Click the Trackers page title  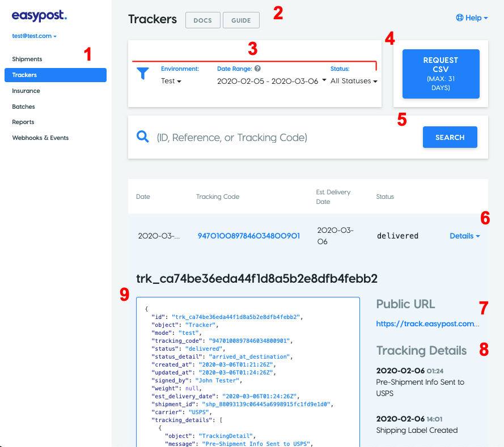click(153, 19)
